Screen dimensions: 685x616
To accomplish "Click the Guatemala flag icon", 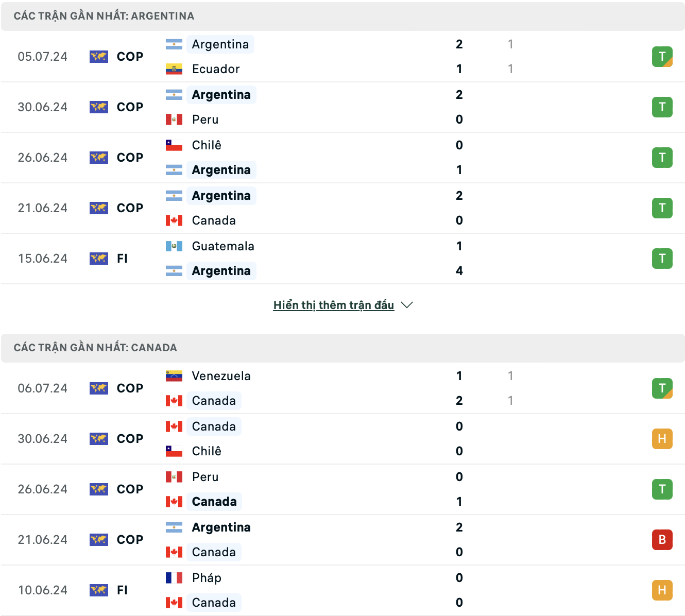I will pyautogui.click(x=174, y=246).
